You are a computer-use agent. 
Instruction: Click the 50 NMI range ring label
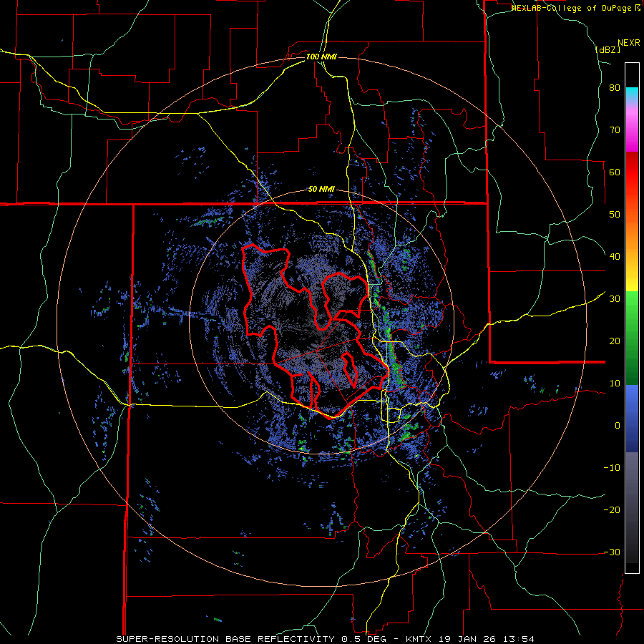click(321, 190)
